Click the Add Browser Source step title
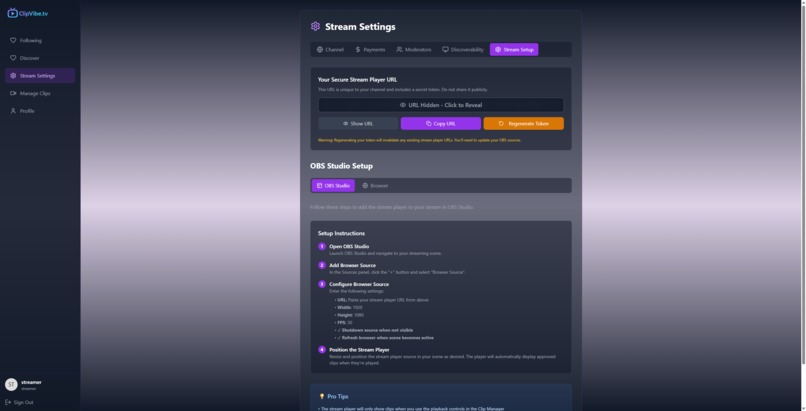This screenshot has width=806, height=411. (x=353, y=265)
